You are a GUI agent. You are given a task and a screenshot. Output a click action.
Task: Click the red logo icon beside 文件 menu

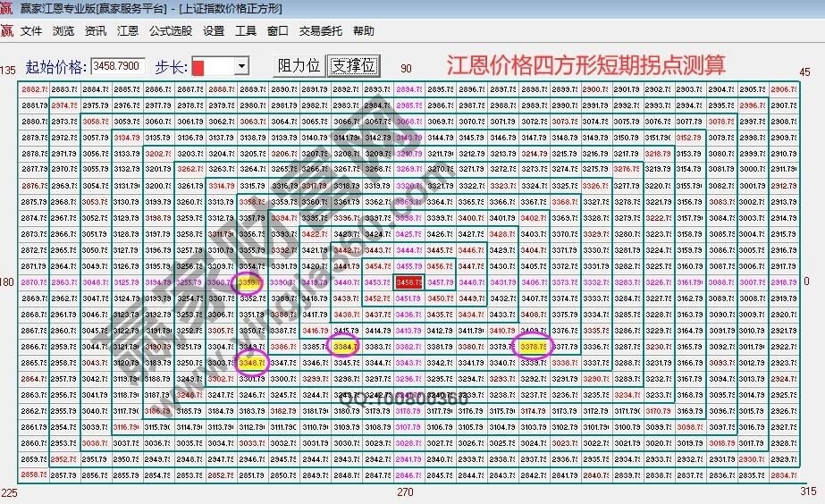pyautogui.click(x=7, y=30)
